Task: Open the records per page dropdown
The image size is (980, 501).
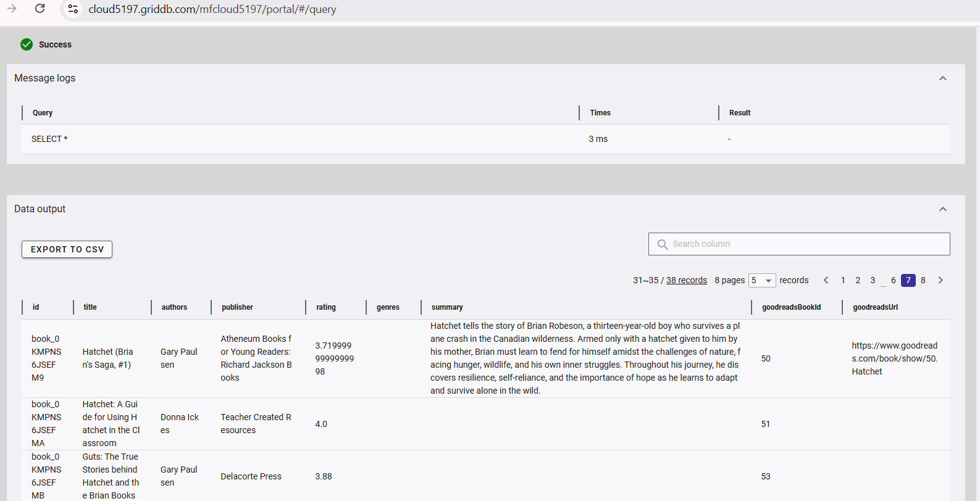Action: [x=762, y=280]
